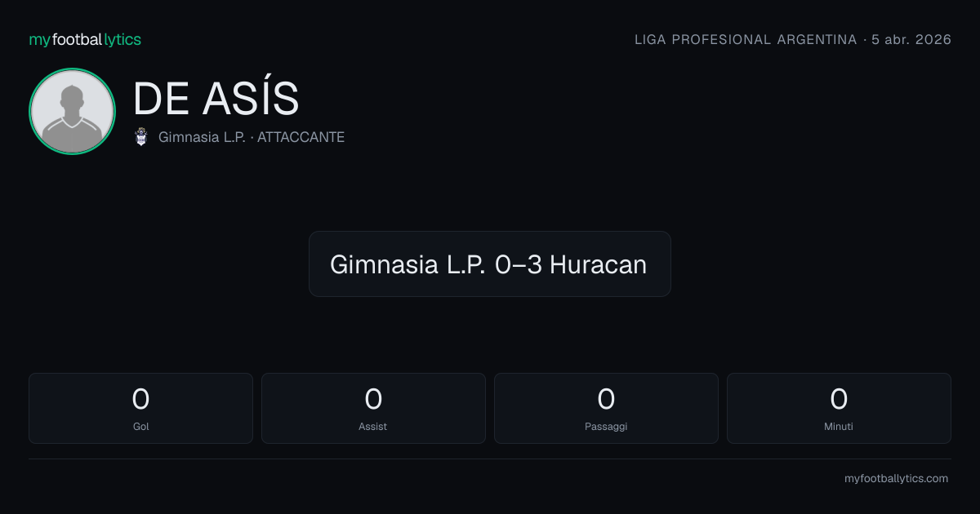Click the Minuti stat card

[x=839, y=408]
